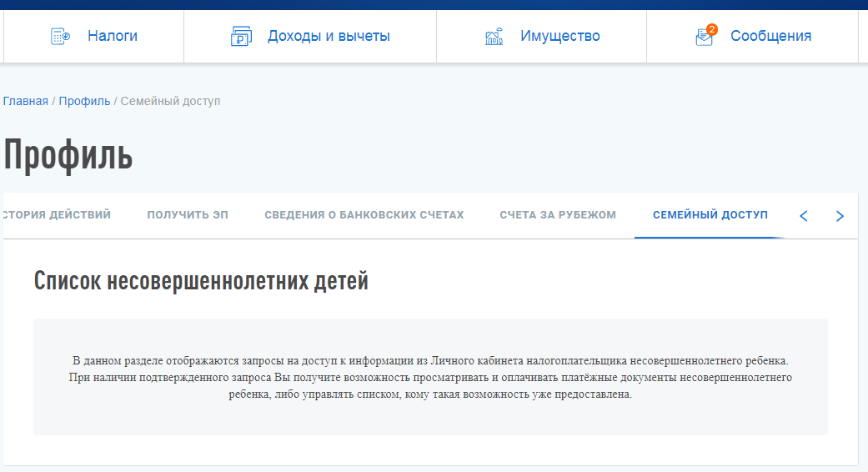Open the Доходы и вычеты section

329,36
